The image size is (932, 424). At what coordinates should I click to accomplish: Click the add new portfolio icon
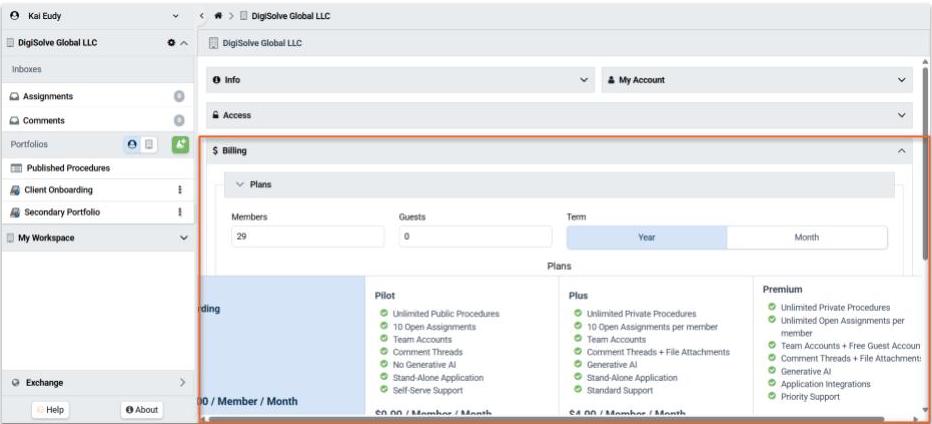coord(181,145)
